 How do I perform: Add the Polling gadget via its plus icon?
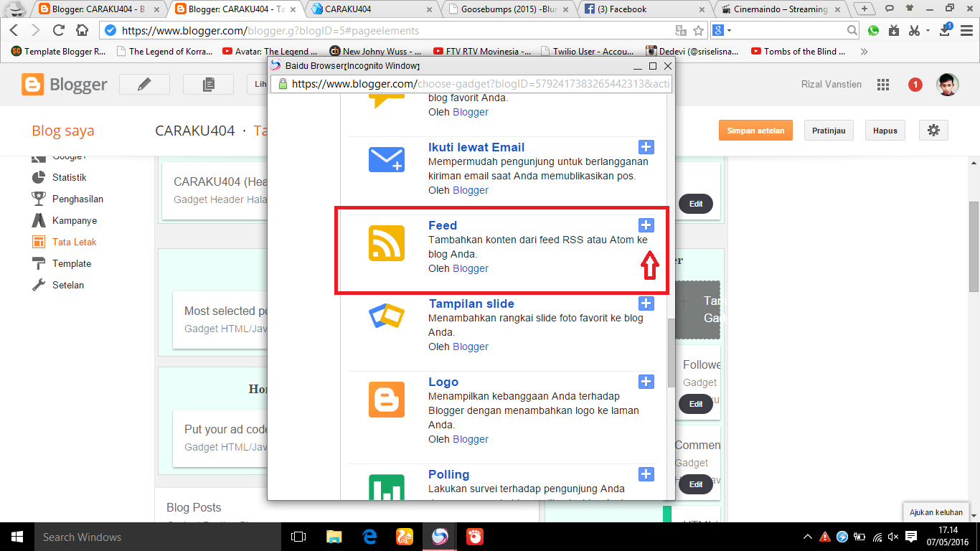pos(646,474)
